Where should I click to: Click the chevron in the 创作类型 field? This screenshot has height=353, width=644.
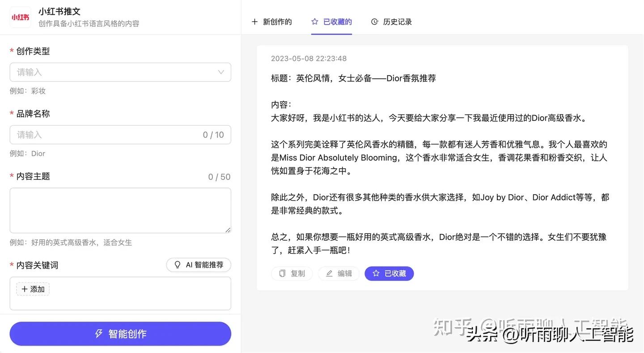click(220, 72)
